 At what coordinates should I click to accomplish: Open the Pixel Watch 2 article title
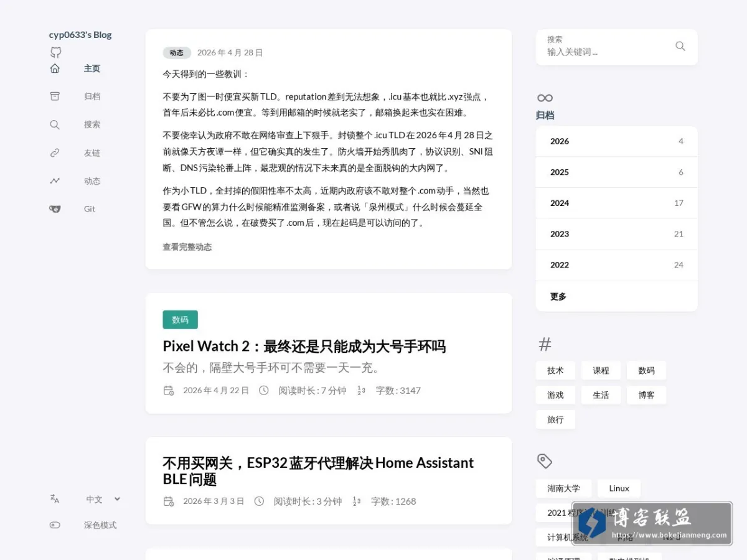(304, 346)
